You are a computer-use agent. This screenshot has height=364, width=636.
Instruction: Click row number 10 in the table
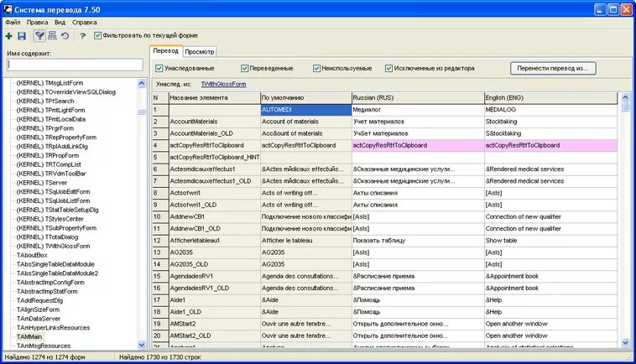click(x=160, y=217)
